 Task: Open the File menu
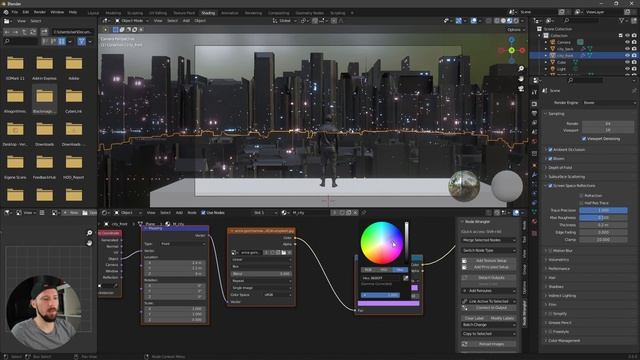pos(15,12)
